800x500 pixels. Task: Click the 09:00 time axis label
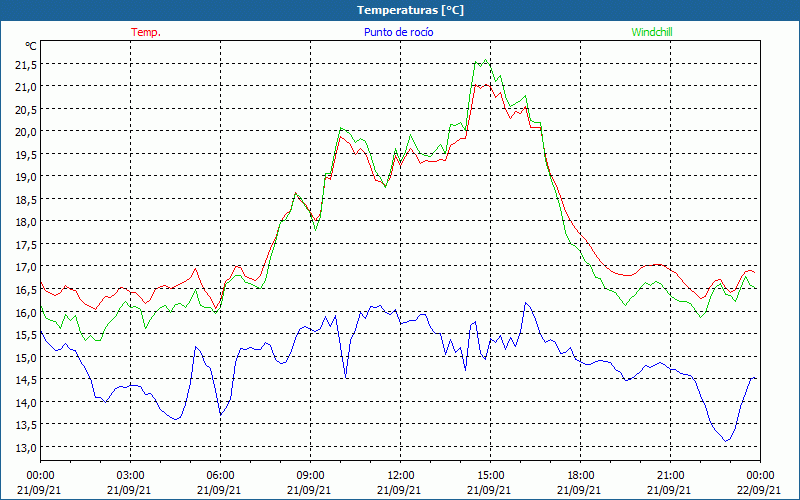(x=310, y=476)
